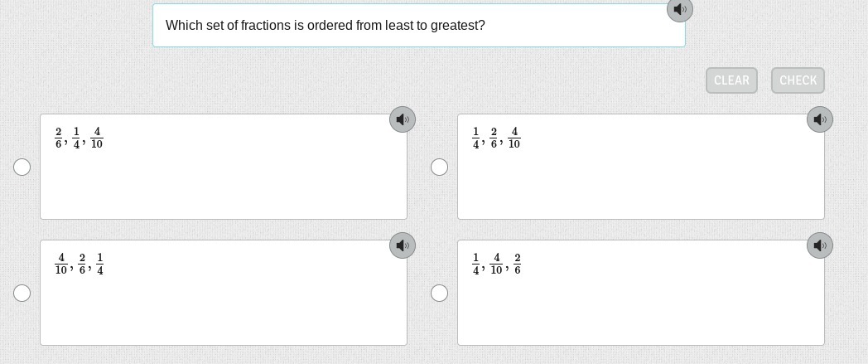The image size is (868, 364).
Task: Play audio for the question text
Action: tap(680, 10)
